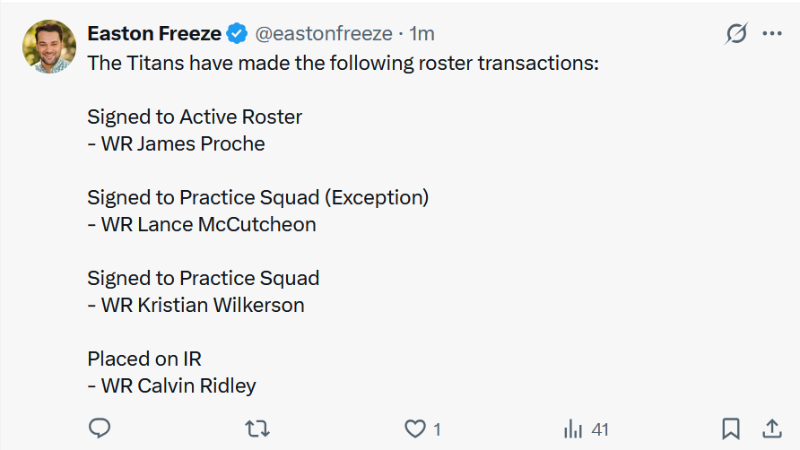
Task: Open Easton Freeze's profile picture
Action: coord(49,46)
